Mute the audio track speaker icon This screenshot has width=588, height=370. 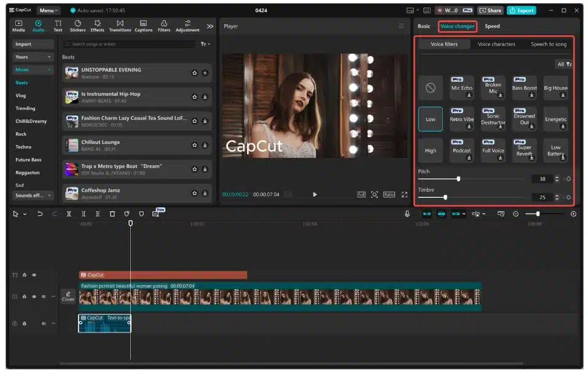(44, 323)
